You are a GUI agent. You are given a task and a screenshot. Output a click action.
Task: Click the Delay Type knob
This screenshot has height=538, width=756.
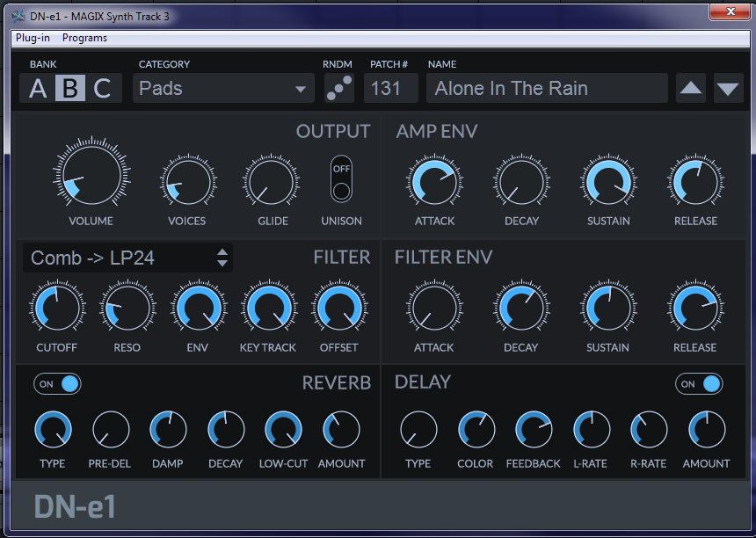[418, 429]
